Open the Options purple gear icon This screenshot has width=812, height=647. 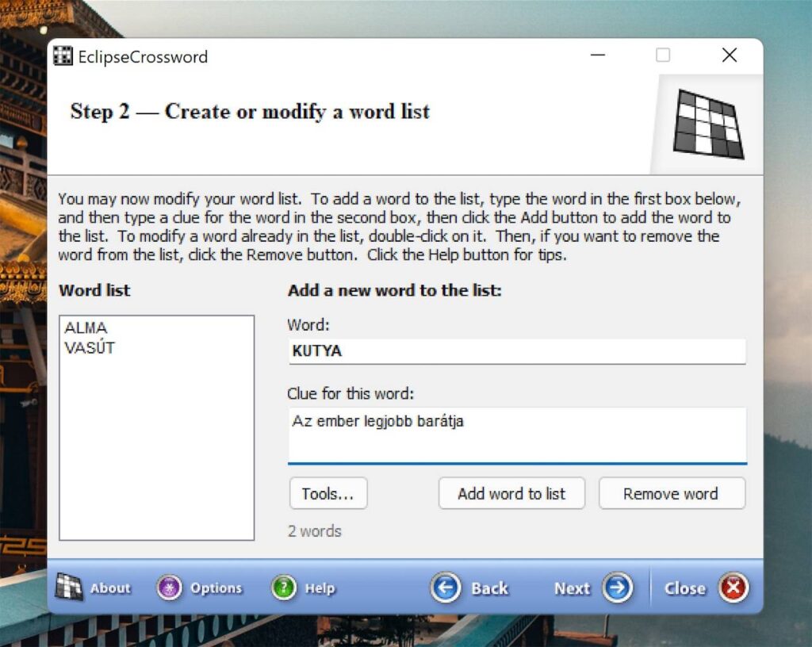click(x=170, y=588)
